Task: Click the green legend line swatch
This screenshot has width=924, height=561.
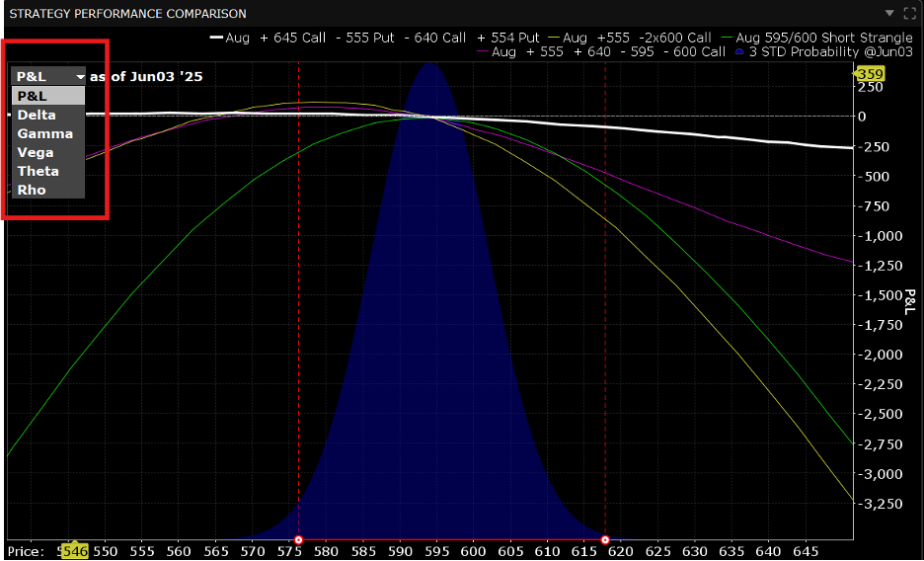Action: pos(727,38)
